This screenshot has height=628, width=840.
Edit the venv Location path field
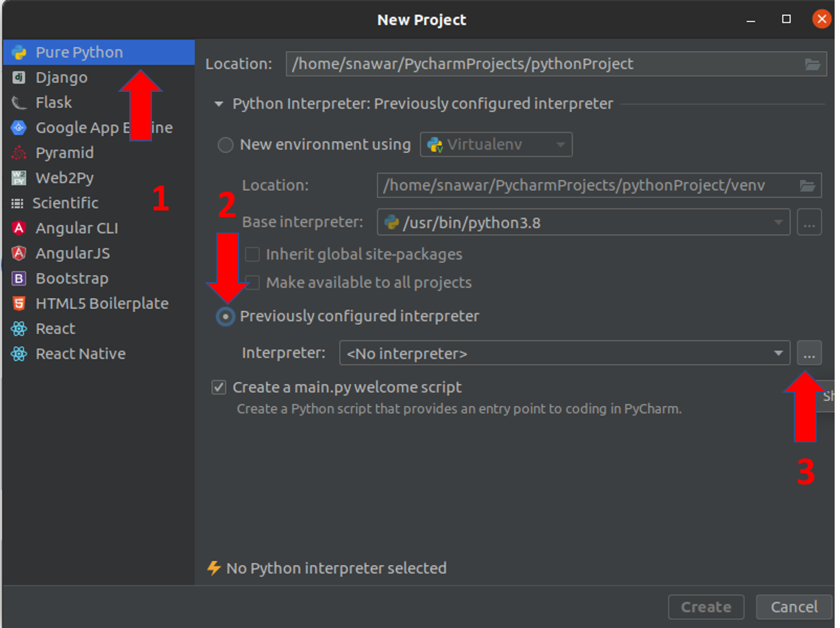(600, 186)
